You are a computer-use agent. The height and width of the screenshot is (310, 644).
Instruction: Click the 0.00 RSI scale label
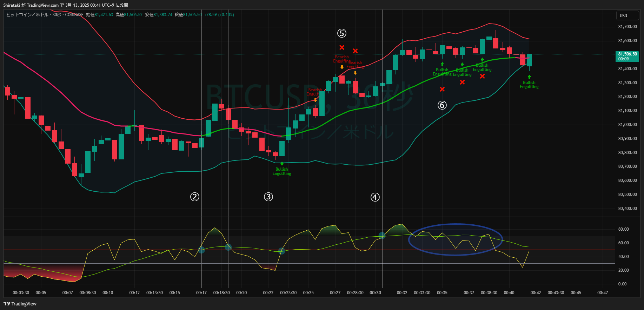coord(622,284)
